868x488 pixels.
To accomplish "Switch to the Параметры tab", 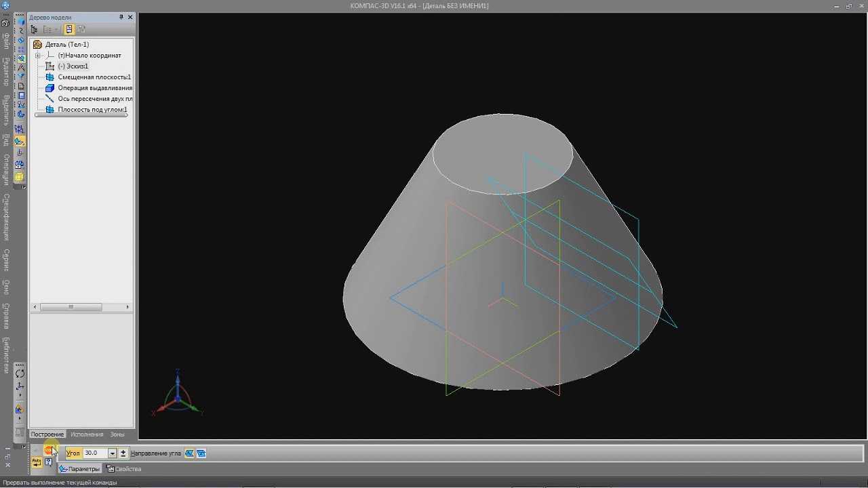I will tap(80, 469).
